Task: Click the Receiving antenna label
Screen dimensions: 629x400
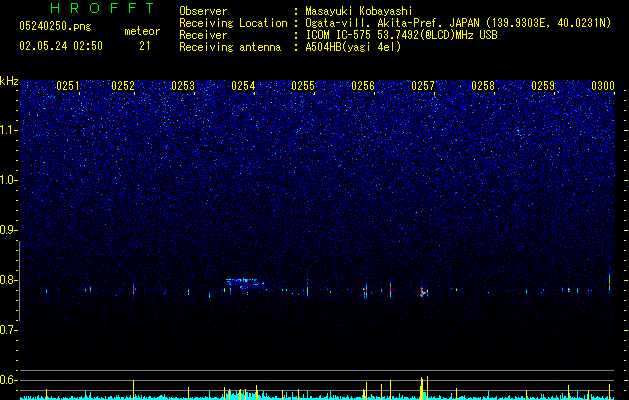Action: 230,47
